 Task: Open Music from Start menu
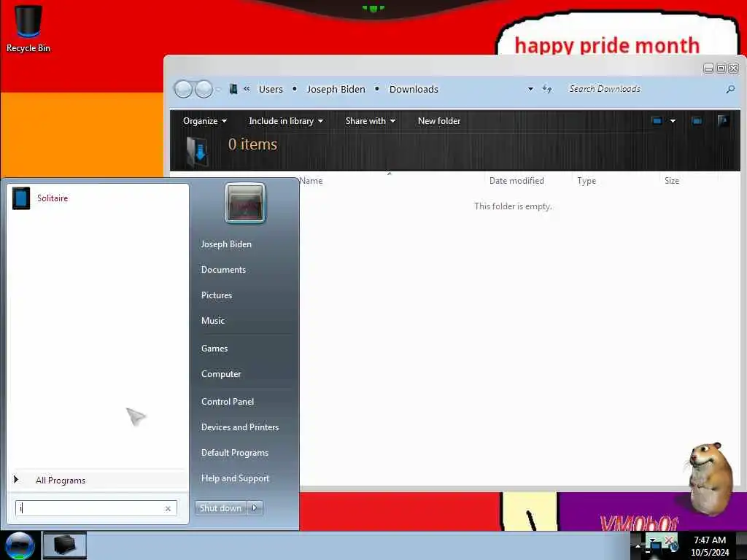tap(213, 321)
